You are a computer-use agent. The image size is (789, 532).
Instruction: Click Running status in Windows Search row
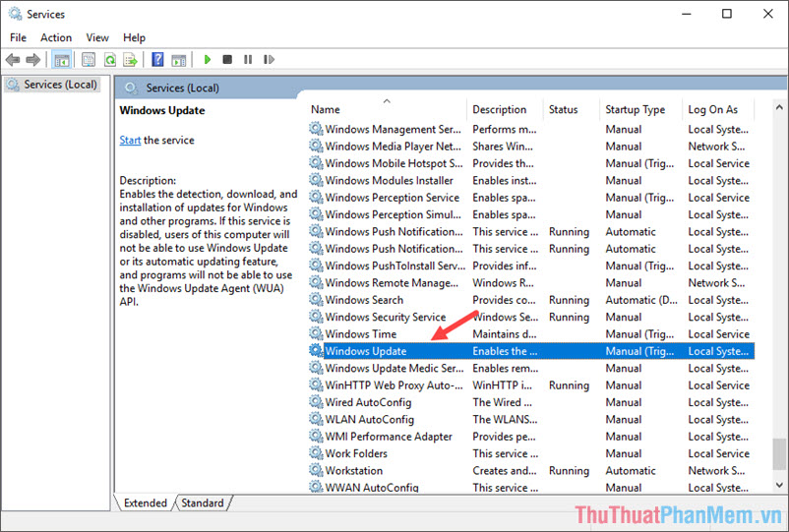569,300
